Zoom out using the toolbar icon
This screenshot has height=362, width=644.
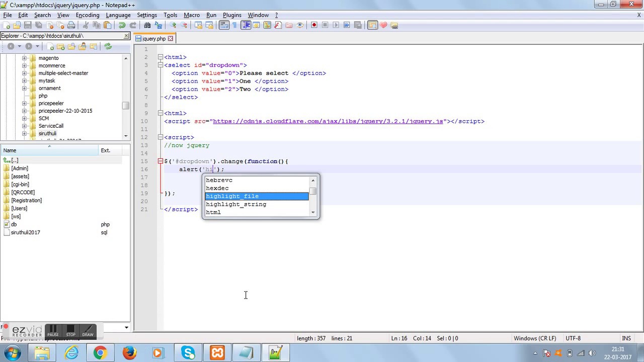[x=184, y=25]
